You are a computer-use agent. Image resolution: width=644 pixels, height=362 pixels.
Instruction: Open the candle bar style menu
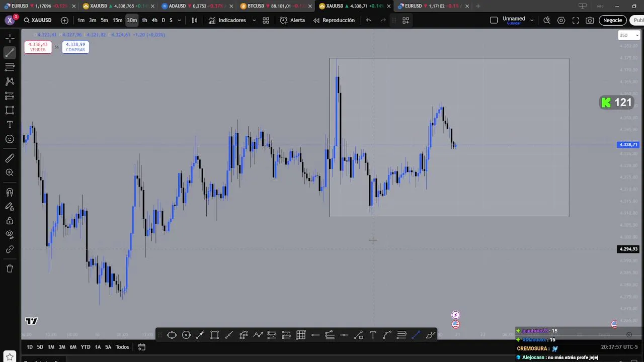pos(195,20)
